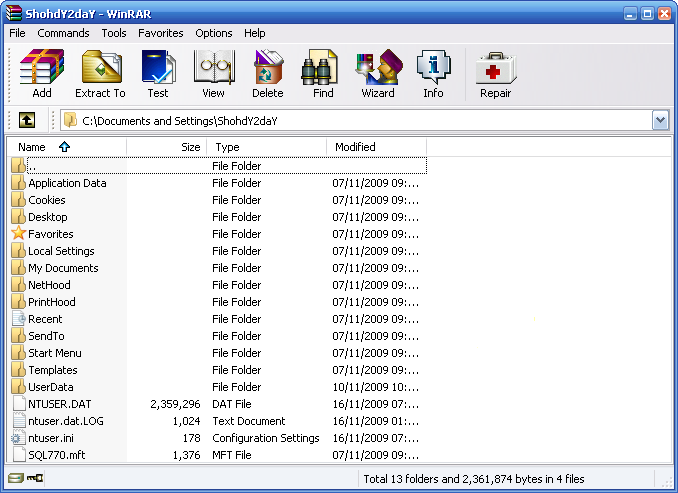Screen dimensions: 678x493
Task: Click the UserData folder icon
Action: [x=19, y=386]
